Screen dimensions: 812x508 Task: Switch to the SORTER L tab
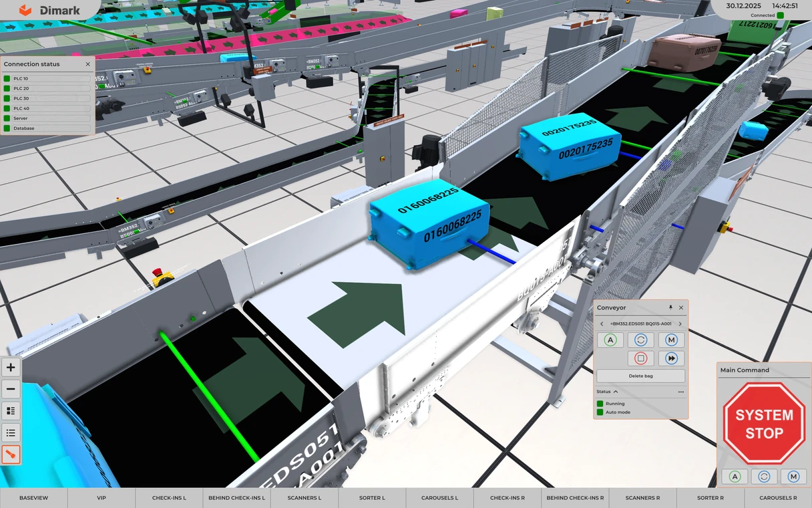(x=372, y=498)
